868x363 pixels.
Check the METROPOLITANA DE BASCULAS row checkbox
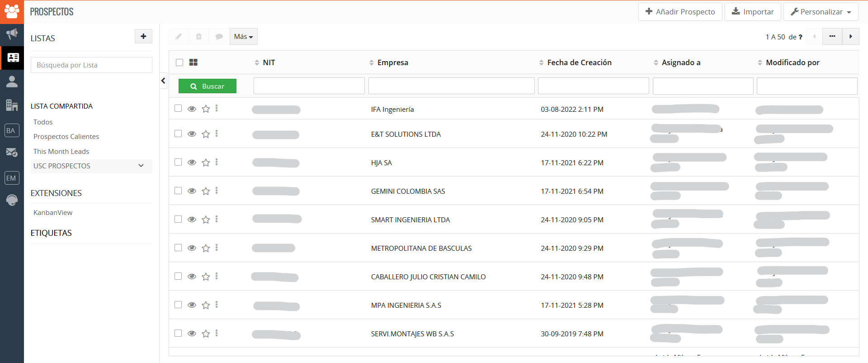click(x=178, y=248)
